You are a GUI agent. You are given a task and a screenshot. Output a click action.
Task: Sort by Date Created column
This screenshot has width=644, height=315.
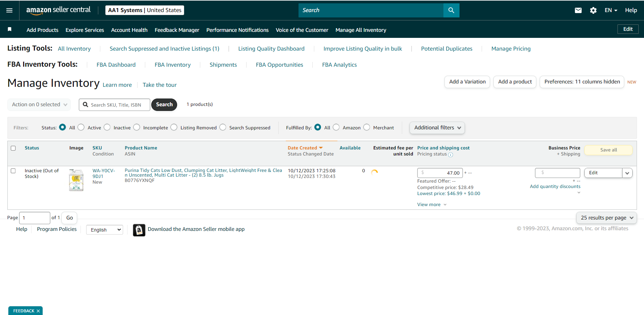(305, 148)
